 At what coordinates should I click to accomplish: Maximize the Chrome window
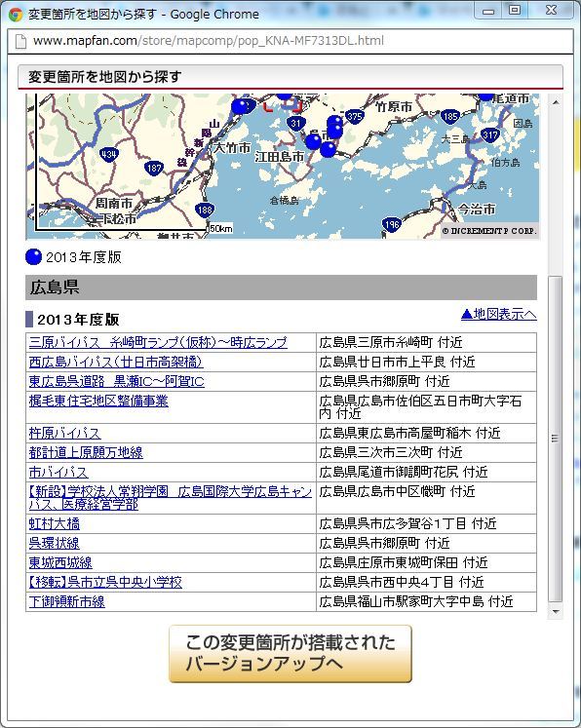tap(515, 10)
